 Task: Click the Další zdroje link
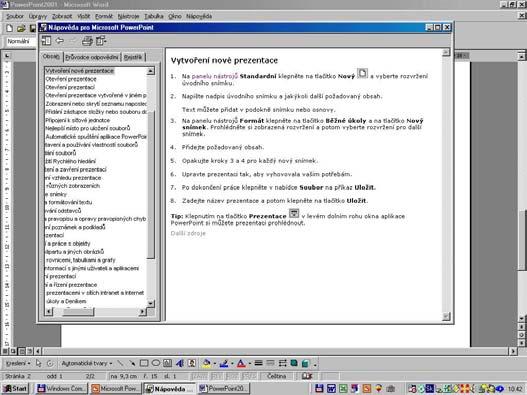coord(188,233)
